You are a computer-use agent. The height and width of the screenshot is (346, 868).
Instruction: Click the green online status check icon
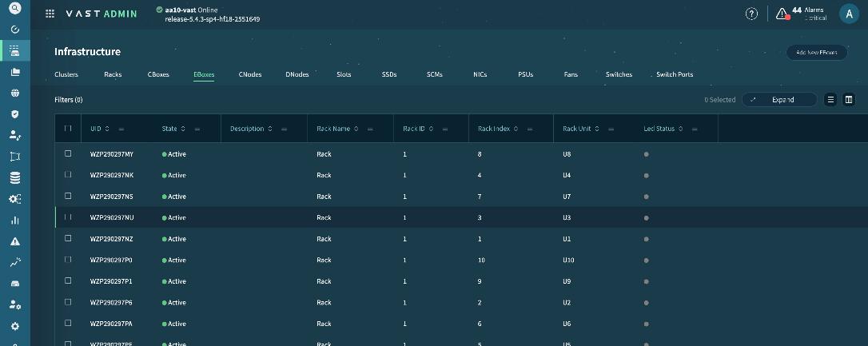(159, 10)
